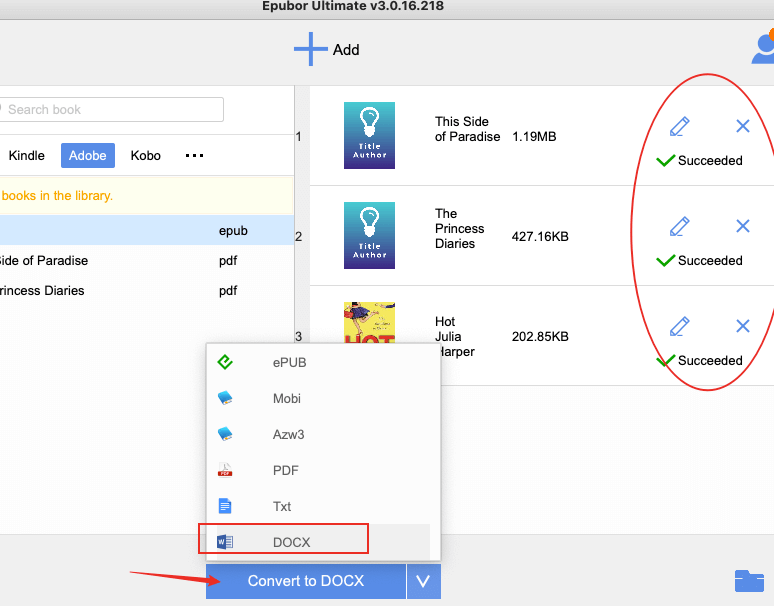Edit metadata for The Princess Diaries
Image resolution: width=774 pixels, height=606 pixels.
[679, 227]
